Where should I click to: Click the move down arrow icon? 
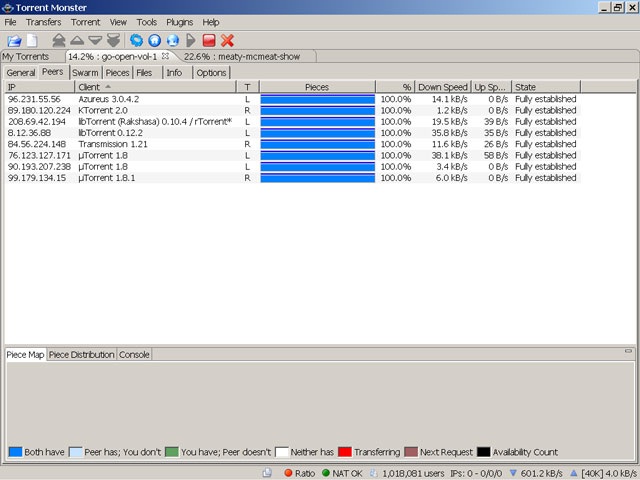point(95,40)
